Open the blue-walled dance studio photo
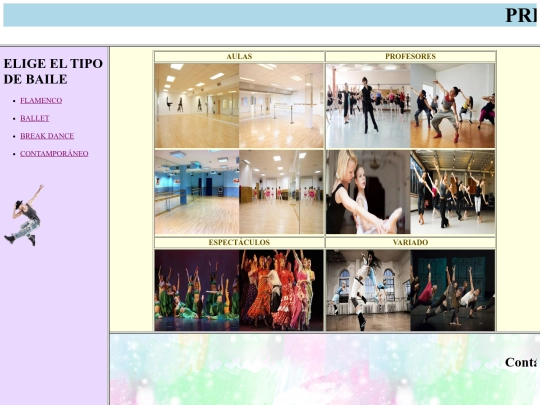540x405 pixels. (x=197, y=192)
